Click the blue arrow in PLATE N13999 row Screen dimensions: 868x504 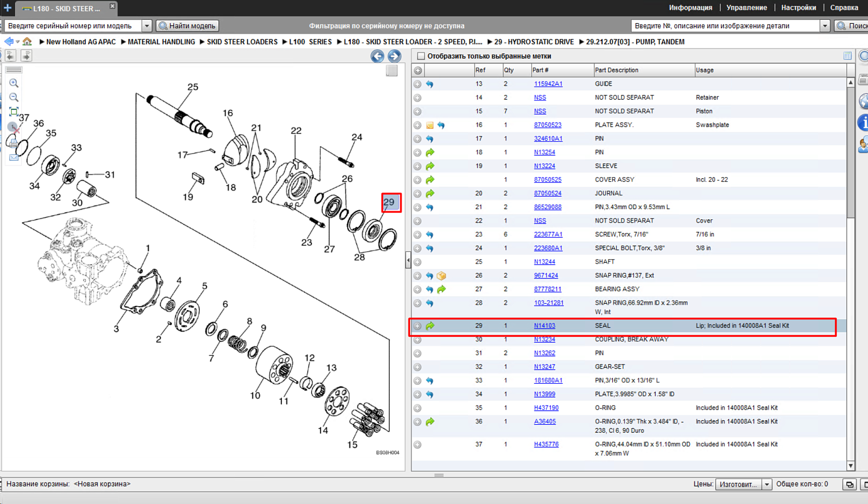[x=429, y=395]
